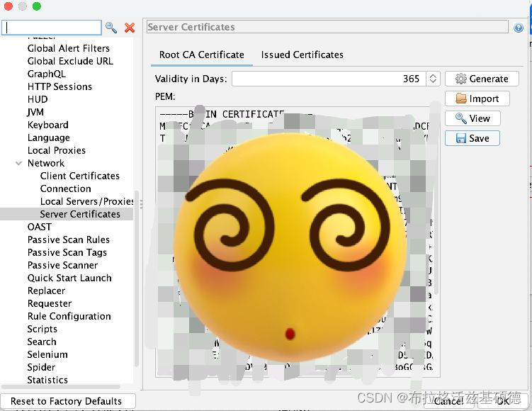Switch to Issued Certificates tab
The height and width of the screenshot is (411, 532).
(x=302, y=55)
